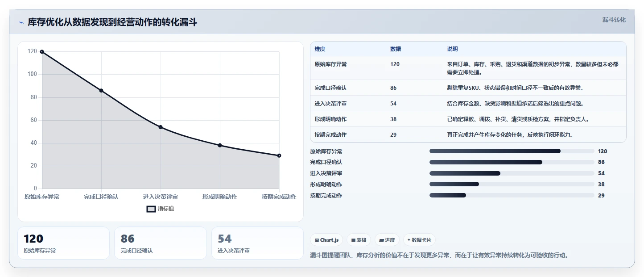
Task: Select the 原始库存异常 table row name
Action: 330,64
